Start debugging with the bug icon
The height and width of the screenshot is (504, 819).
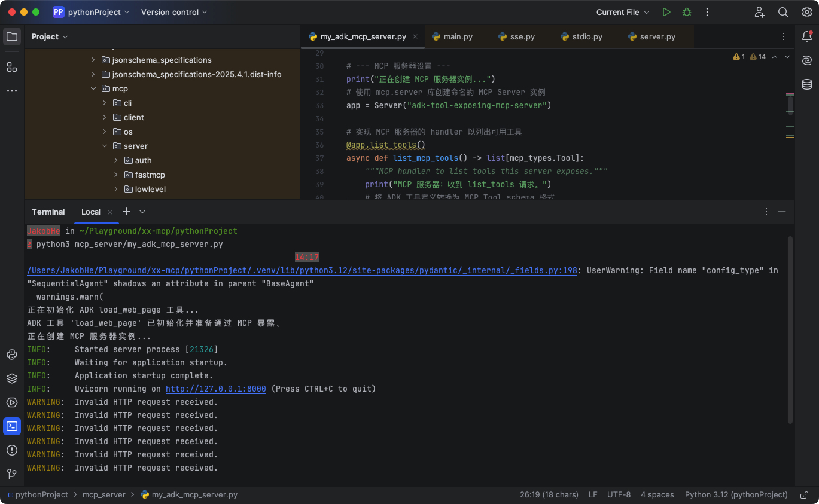tap(687, 12)
